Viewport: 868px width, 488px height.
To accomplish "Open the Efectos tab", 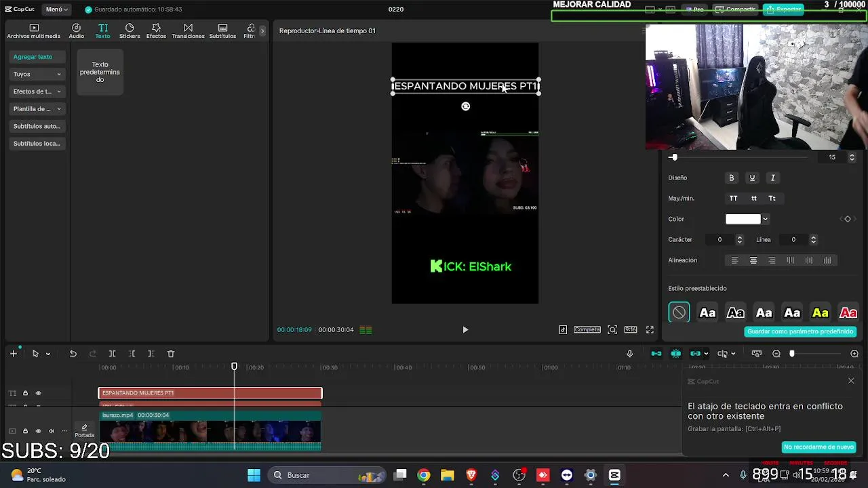I will [x=156, y=31].
